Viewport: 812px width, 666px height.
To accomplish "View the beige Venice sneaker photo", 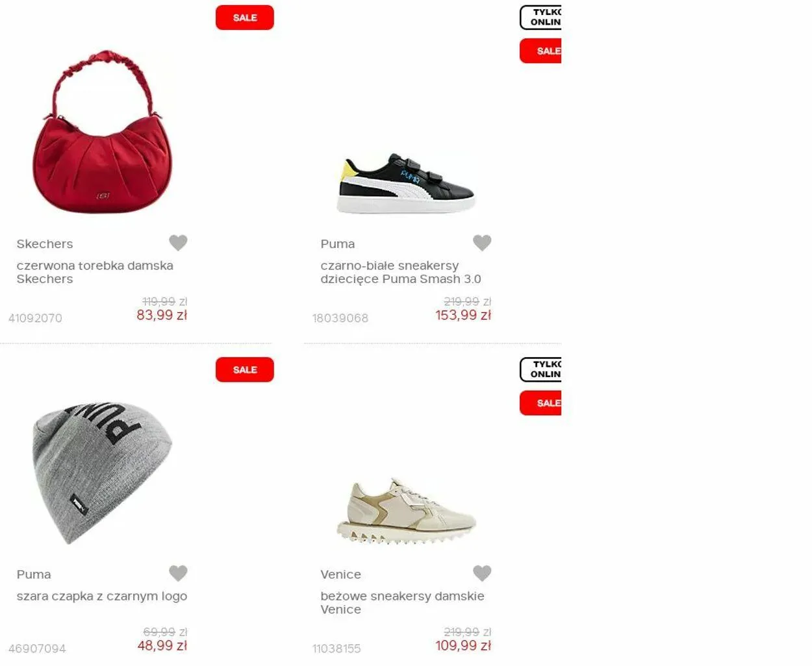I will (x=407, y=512).
